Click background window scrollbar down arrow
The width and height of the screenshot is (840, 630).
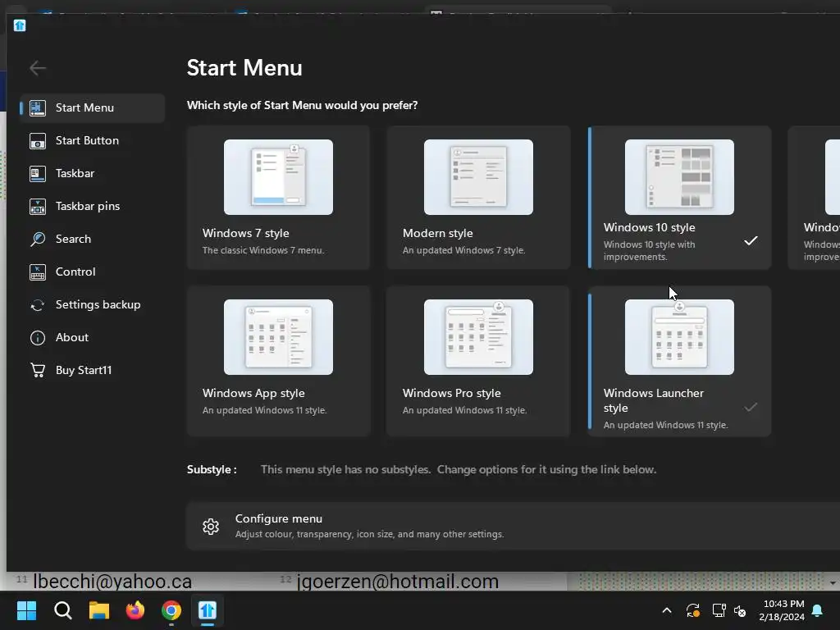(x=833, y=582)
